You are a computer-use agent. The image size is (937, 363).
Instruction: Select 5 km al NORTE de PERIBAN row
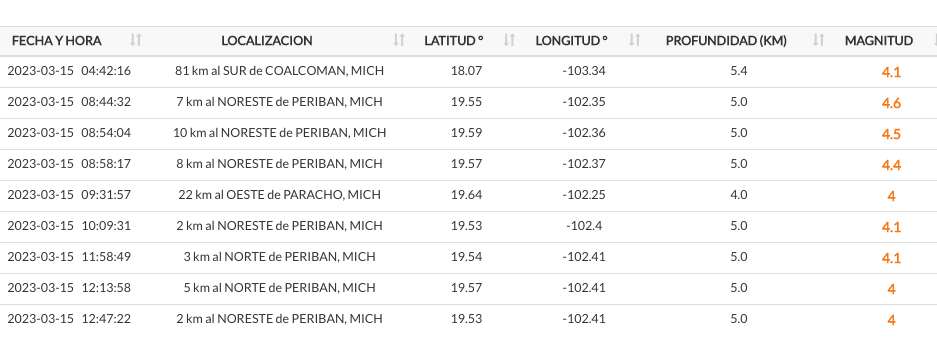(x=468, y=289)
